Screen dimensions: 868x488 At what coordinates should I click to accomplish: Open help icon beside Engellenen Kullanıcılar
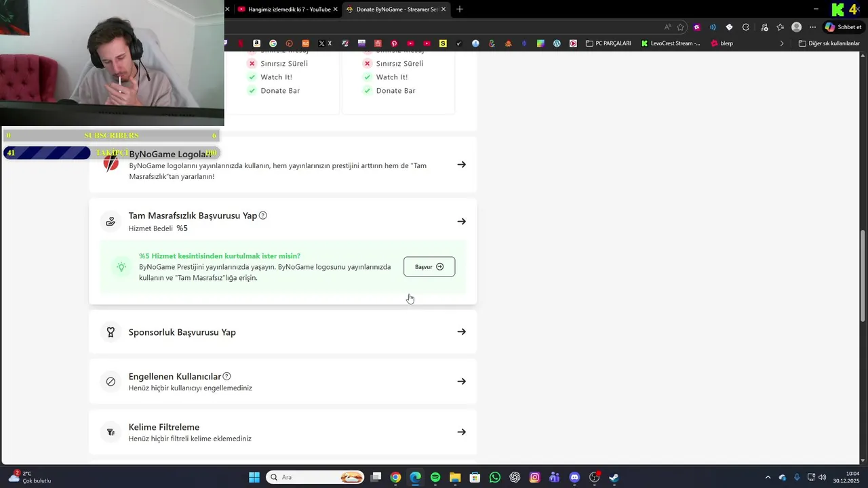pos(226,376)
